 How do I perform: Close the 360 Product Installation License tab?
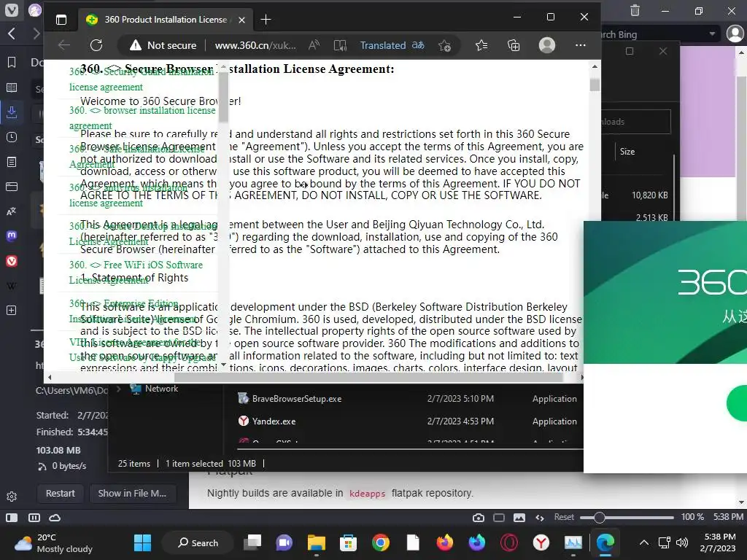[241, 20]
